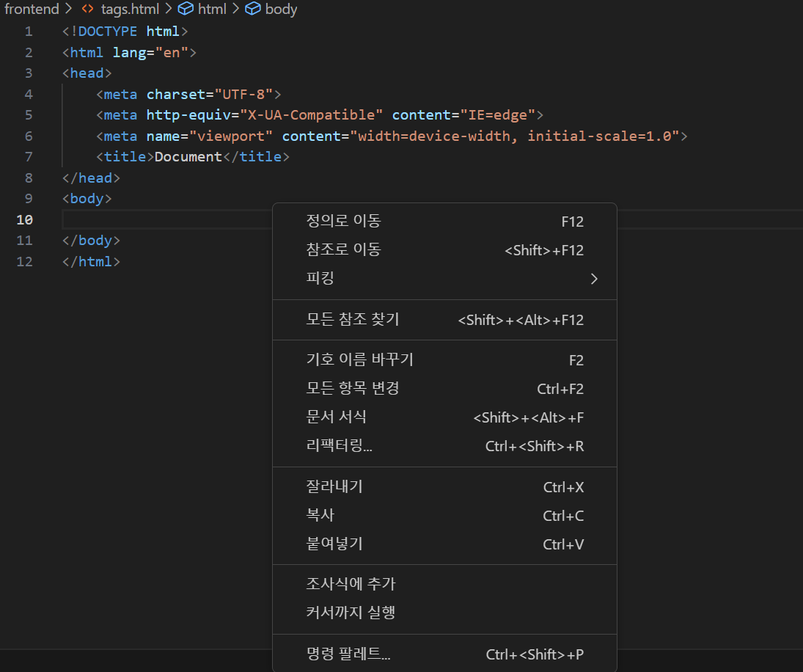803x672 pixels.
Task: Click cube icon before 'body' breadcrumb
Action: [253, 9]
